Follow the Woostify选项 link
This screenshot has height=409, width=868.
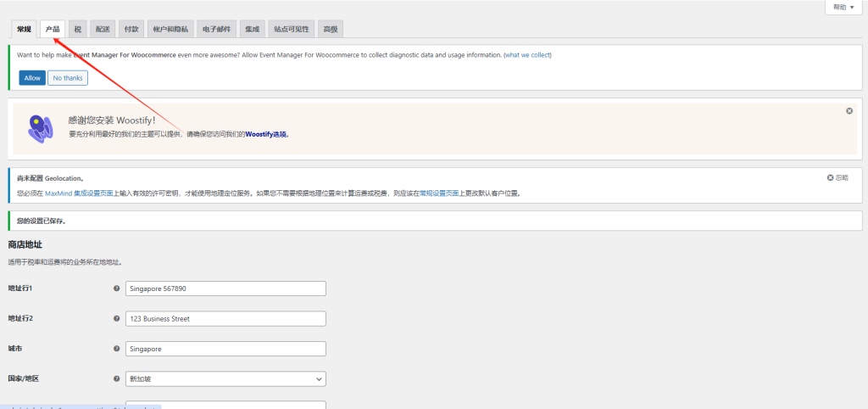tap(266, 134)
